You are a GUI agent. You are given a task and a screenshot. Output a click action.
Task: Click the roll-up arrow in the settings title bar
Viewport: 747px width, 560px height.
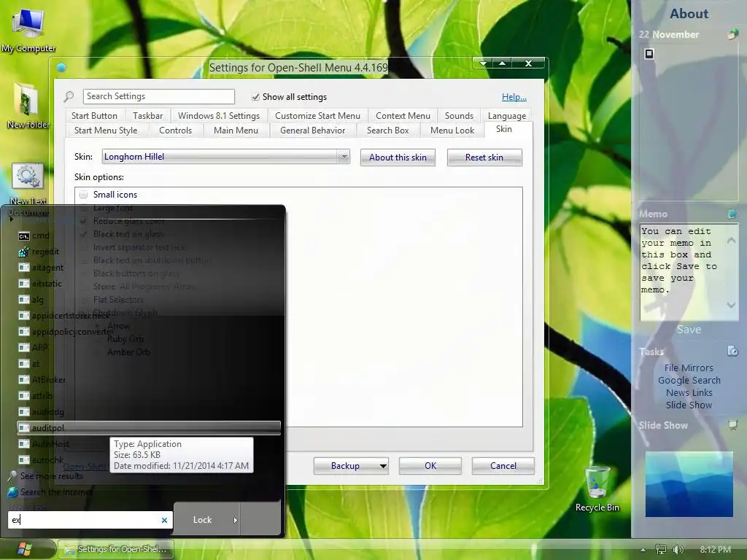[502, 63]
